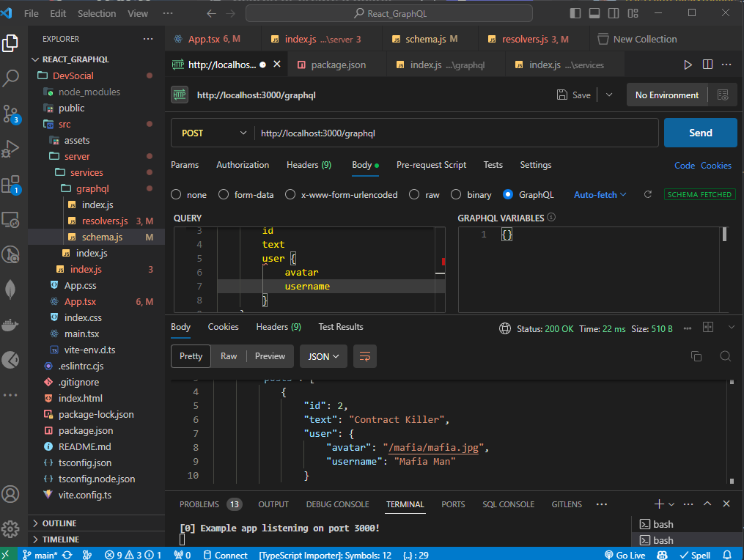Send the GraphQL request

[x=700, y=133]
